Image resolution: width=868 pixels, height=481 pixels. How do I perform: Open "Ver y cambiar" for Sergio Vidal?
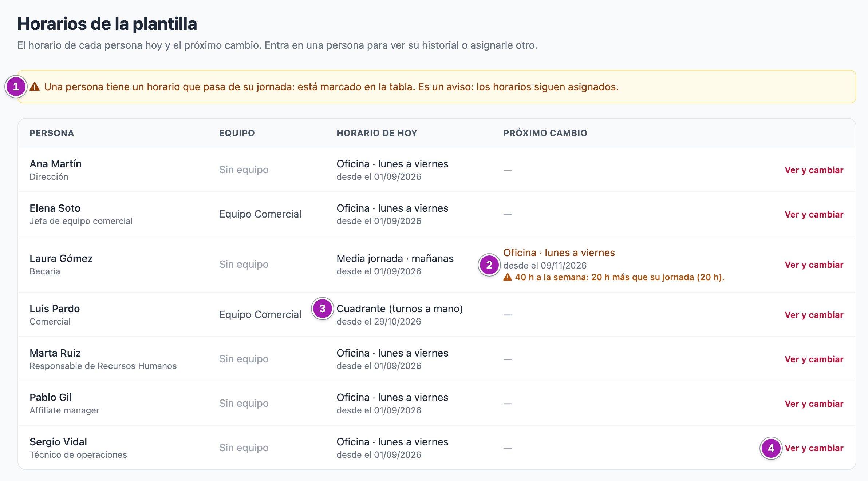[814, 448]
